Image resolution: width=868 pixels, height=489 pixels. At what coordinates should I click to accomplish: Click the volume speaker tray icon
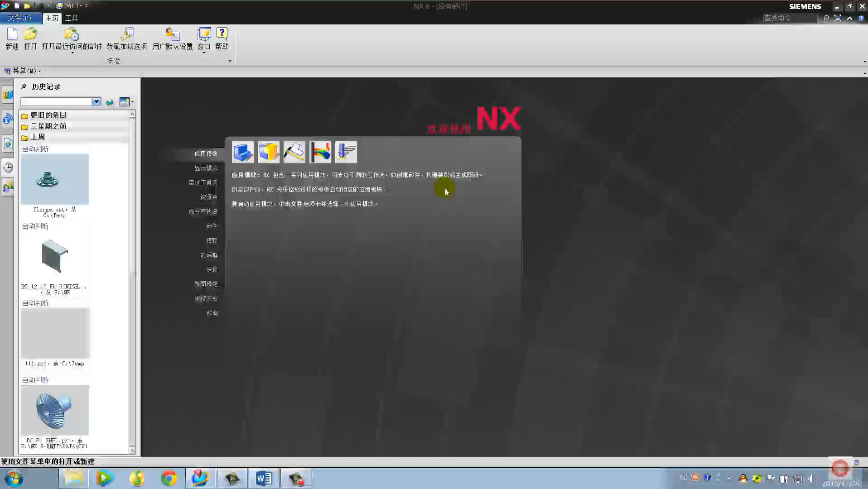point(811,478)
